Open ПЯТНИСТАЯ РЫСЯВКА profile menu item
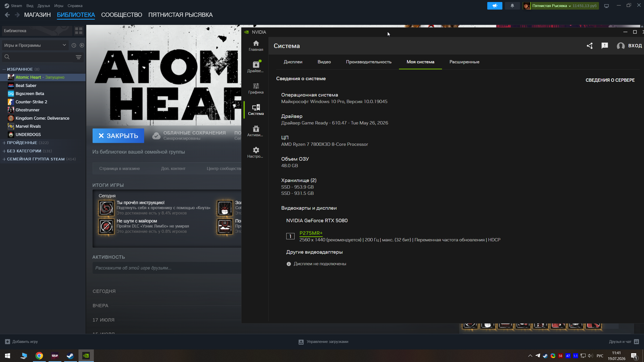This screenshot has height=362, width=644. coord(180,15)
